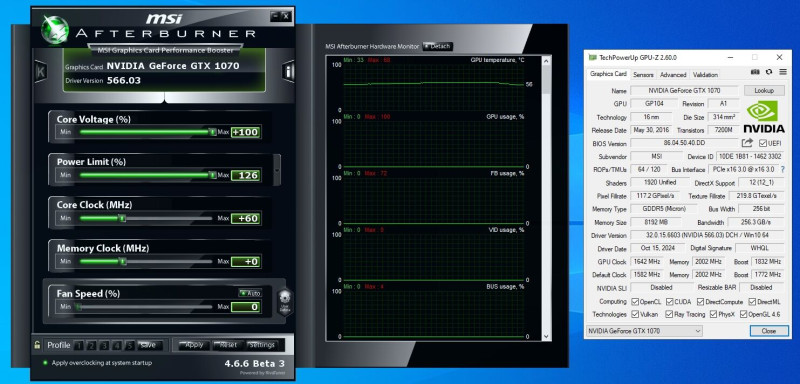The width and height of the screenshot is (800, 384).
Task: Click the Core Voltage +100 value field
Action: coord(246,132)
